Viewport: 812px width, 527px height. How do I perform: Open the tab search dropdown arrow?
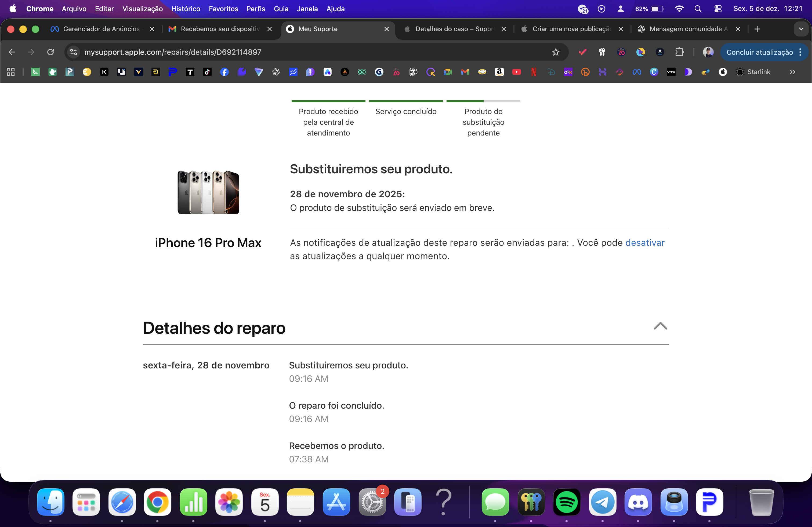(x=801, y=29)
